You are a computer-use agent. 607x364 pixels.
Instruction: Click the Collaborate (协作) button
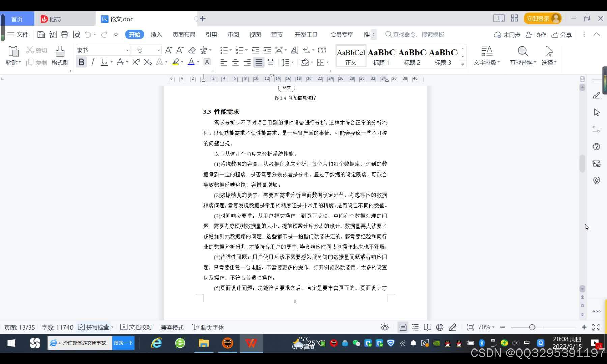coord(536,35)
